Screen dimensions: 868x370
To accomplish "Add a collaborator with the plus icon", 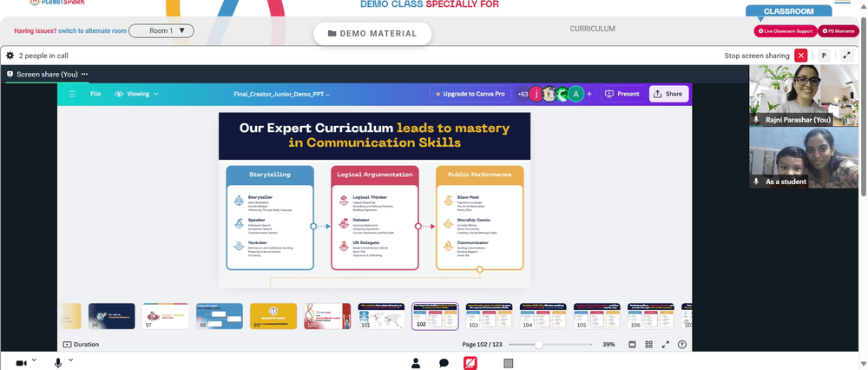I will 589,94.
